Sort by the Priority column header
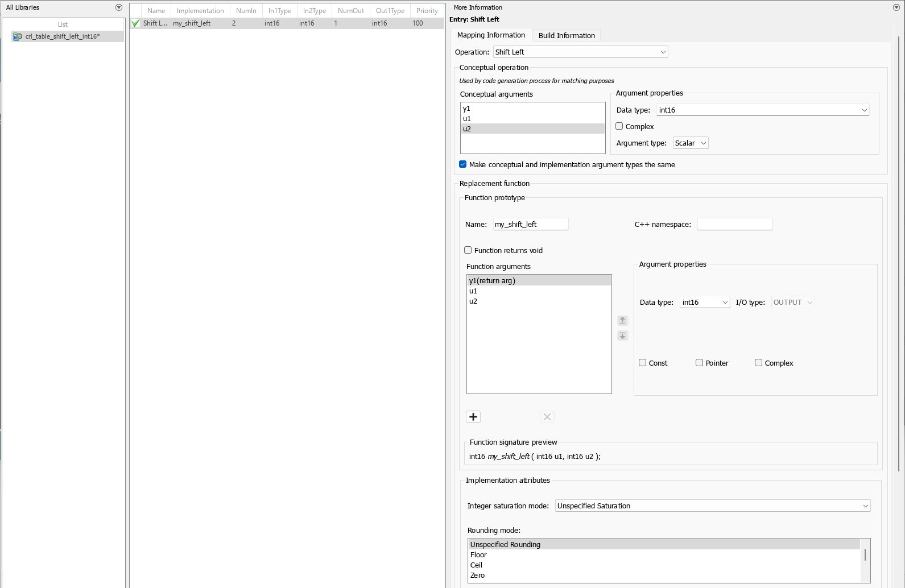The width and height of the screenshot is (905, 588). [x=427, y=11]
